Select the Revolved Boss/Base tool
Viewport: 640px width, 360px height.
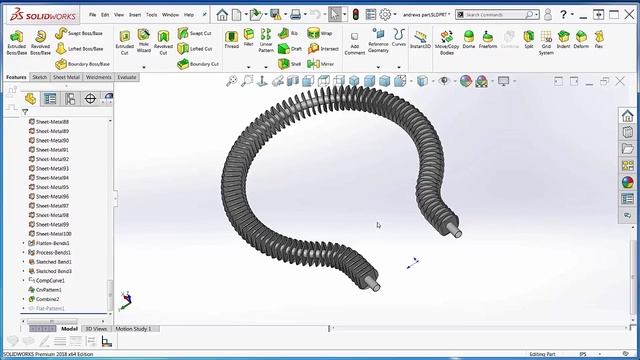[x=40, y=42]
